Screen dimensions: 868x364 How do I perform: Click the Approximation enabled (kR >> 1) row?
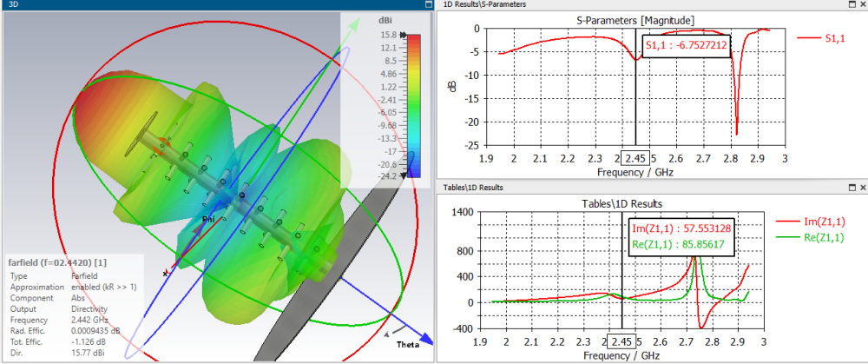[x=76, y=287]
